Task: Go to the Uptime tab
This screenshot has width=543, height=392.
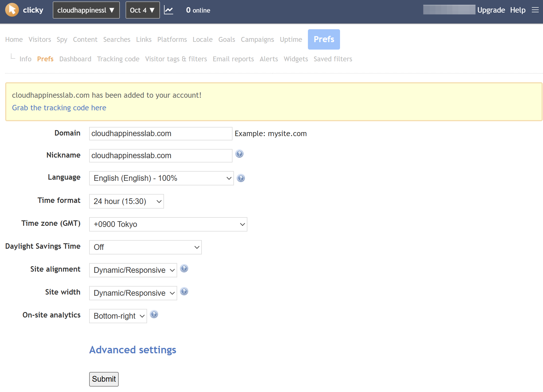Action: (x=291, y=40)
